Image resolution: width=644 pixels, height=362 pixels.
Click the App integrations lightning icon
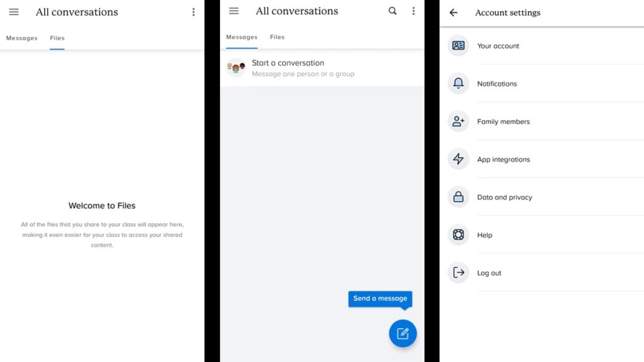458,160
